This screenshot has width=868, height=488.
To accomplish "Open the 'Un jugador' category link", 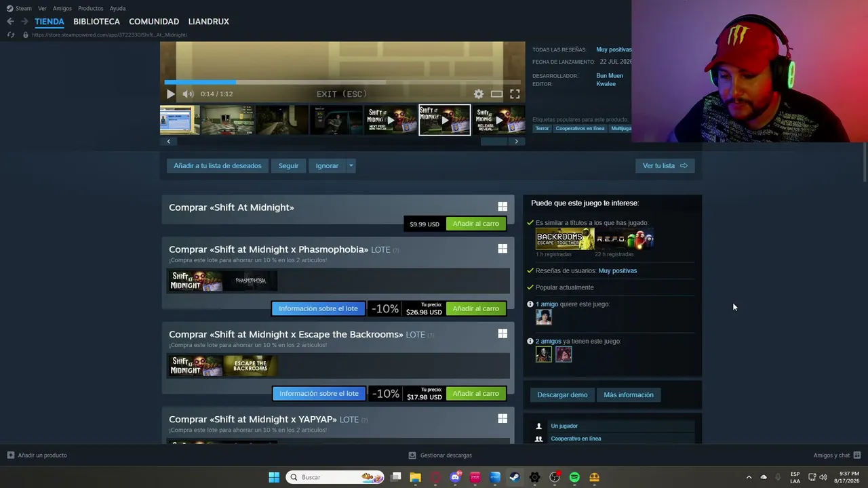I will pos(564,426).
